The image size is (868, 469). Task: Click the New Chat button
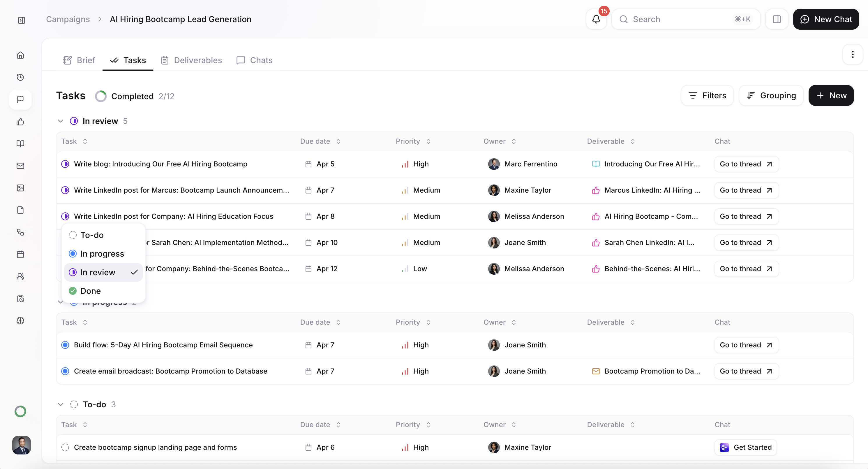tap(825, 19)
